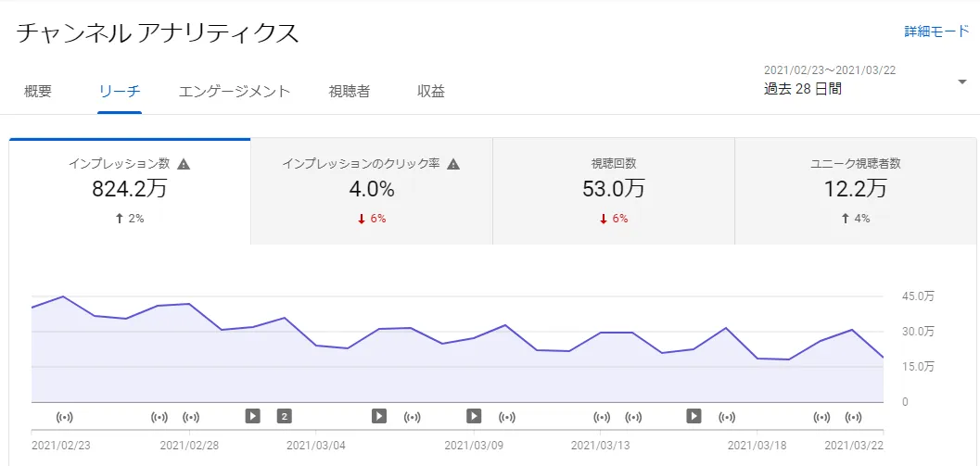
Task: Open the 詳細モード link
Action: click(936, 31)
